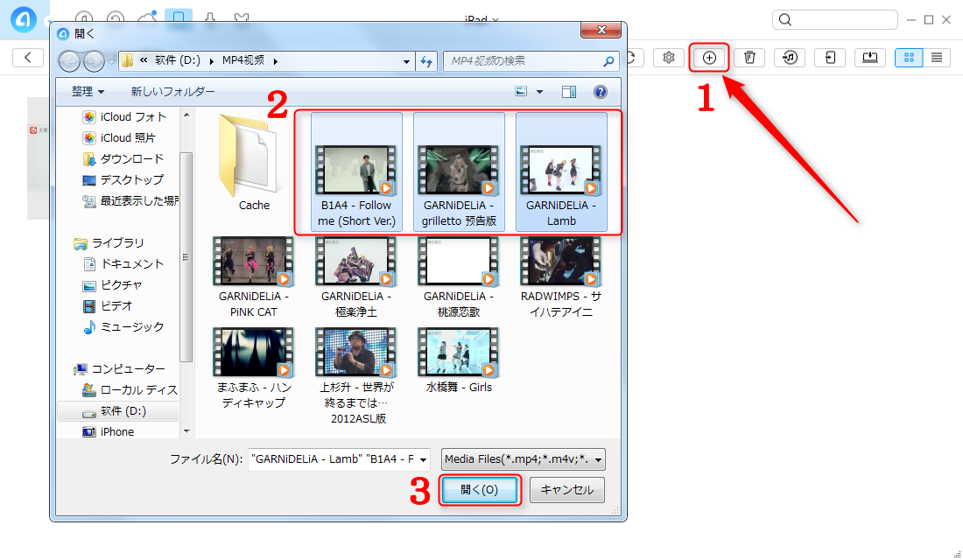Select RADWIMPS - サイハテアイニ video
963x560 pixels.
pos(561,277)
